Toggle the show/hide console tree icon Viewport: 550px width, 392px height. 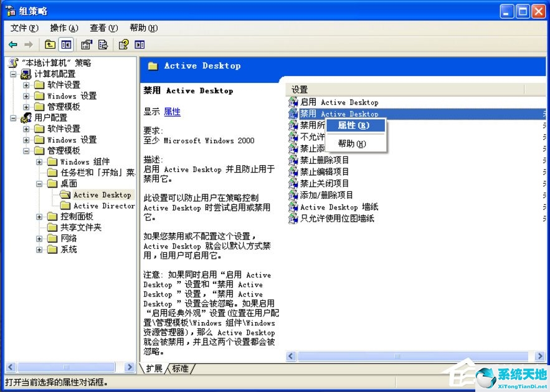pos(65,44)
